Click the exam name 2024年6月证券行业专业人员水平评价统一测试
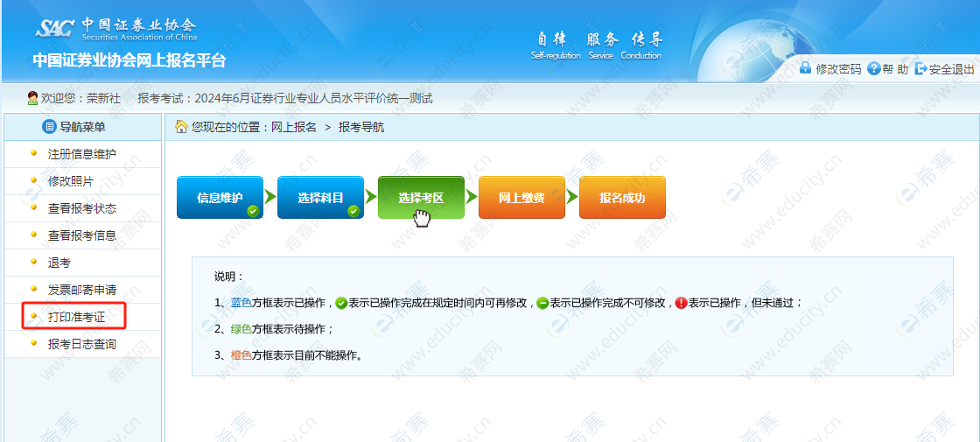Viewport: 980px width, 442px height. tap(314, 99)
